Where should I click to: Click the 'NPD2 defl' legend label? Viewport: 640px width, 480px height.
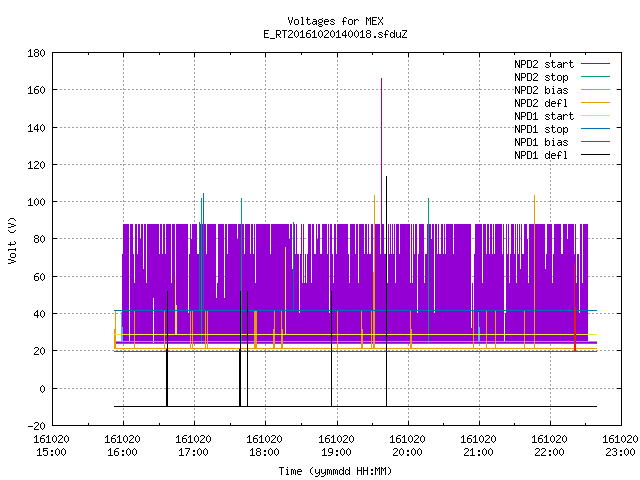click(541, 103)
